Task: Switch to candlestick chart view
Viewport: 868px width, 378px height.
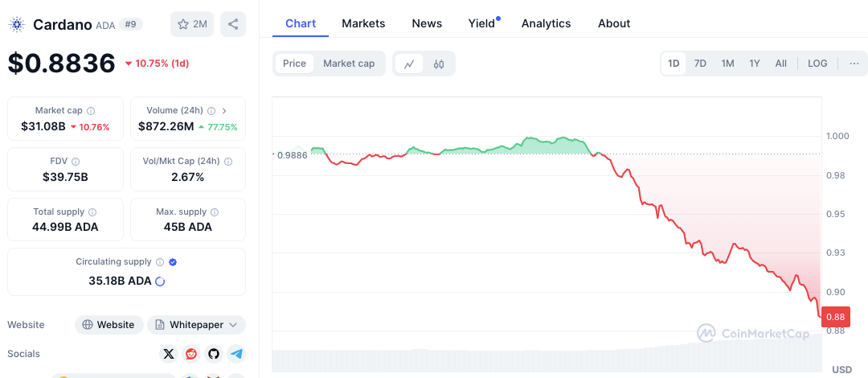Action: coord(439,64)
